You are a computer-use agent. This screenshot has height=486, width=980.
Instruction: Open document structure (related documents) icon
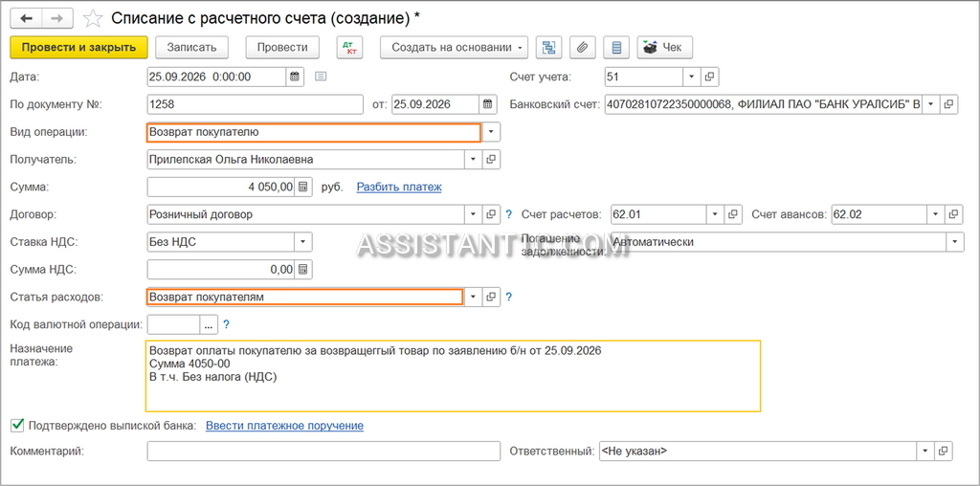coord(548,47)
